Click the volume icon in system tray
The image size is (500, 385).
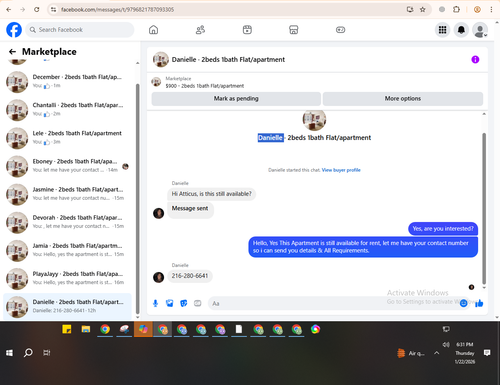click(x=446, y=345)
